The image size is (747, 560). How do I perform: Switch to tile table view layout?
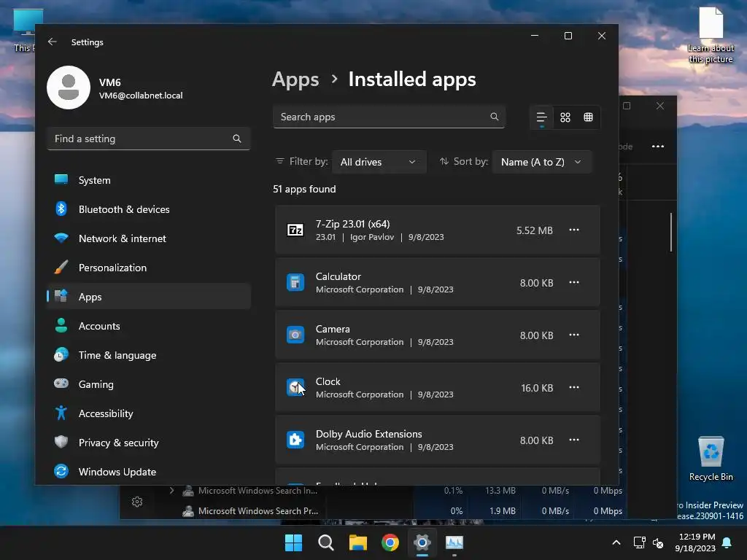(x=589, y=117)
